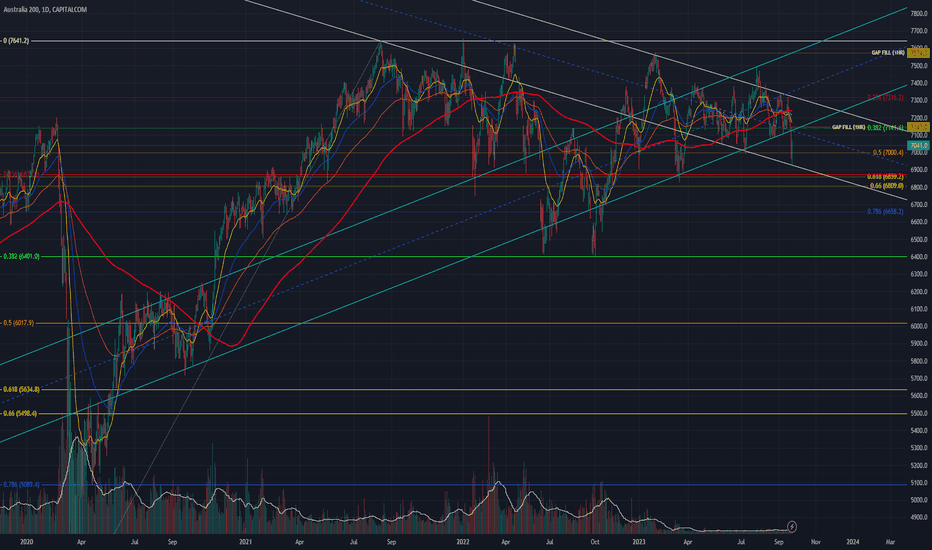Click the Oct label on time axis
The height and width of the screenshot is (550, 932).
tap(595, 542)
